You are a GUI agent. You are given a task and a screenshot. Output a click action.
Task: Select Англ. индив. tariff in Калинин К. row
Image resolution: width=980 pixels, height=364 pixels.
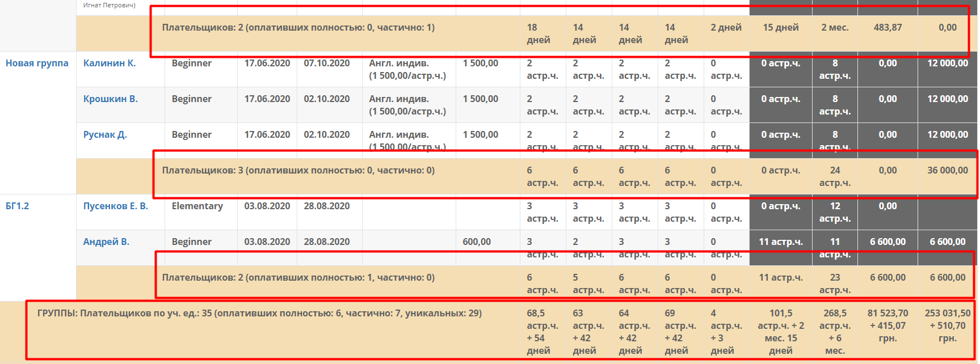[407, 69]
